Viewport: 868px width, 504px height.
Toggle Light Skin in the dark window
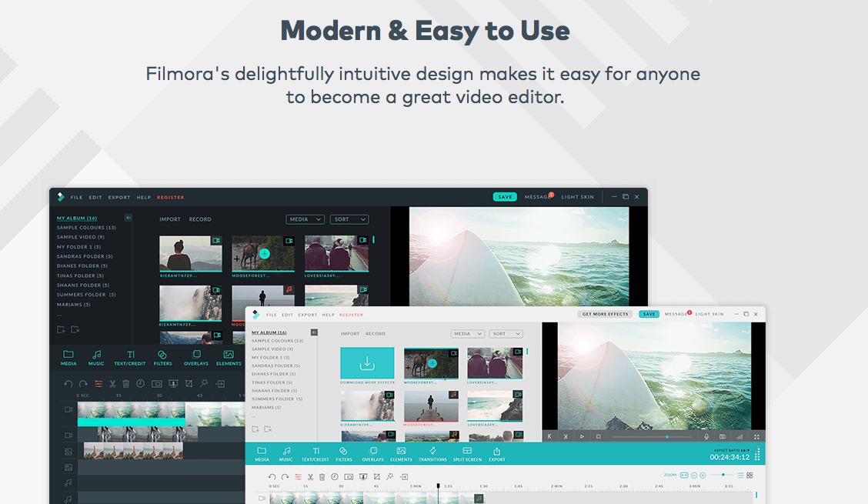click(x=577, y=197)
